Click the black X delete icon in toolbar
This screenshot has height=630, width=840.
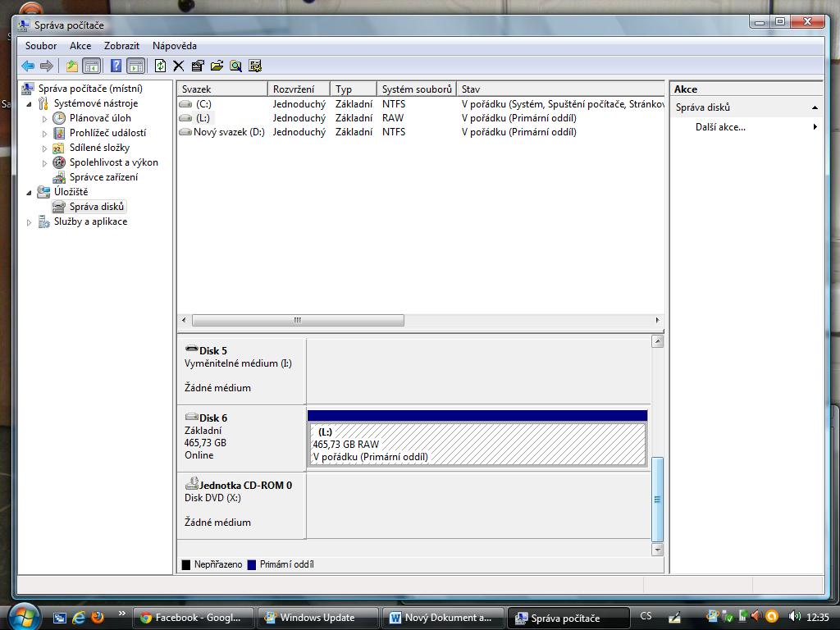coord(178,66)
